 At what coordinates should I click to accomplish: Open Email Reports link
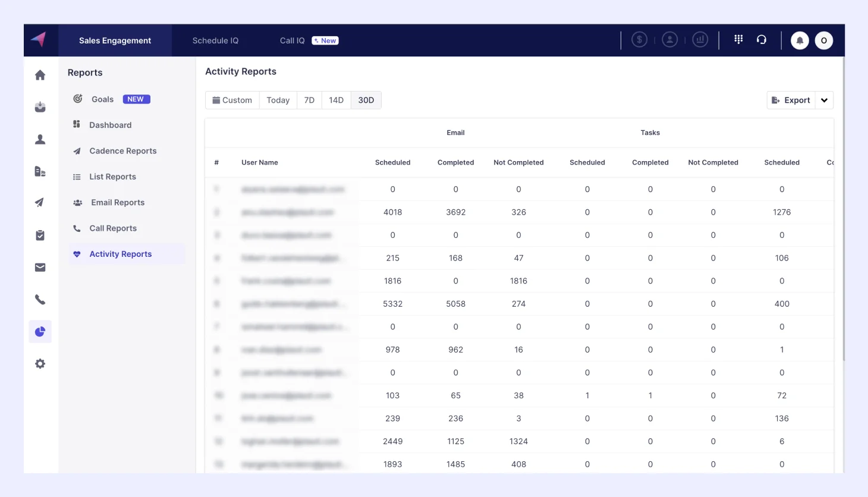(118, 203)
